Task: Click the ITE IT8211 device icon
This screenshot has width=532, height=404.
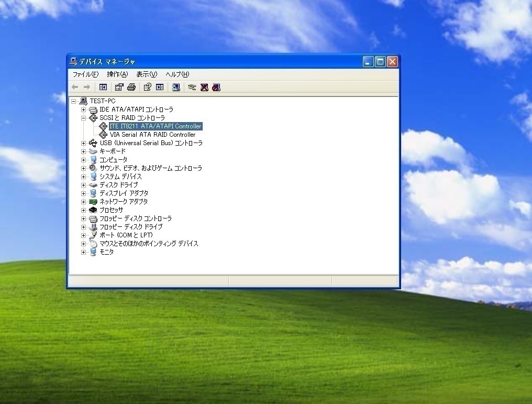Action: point(103,126)
